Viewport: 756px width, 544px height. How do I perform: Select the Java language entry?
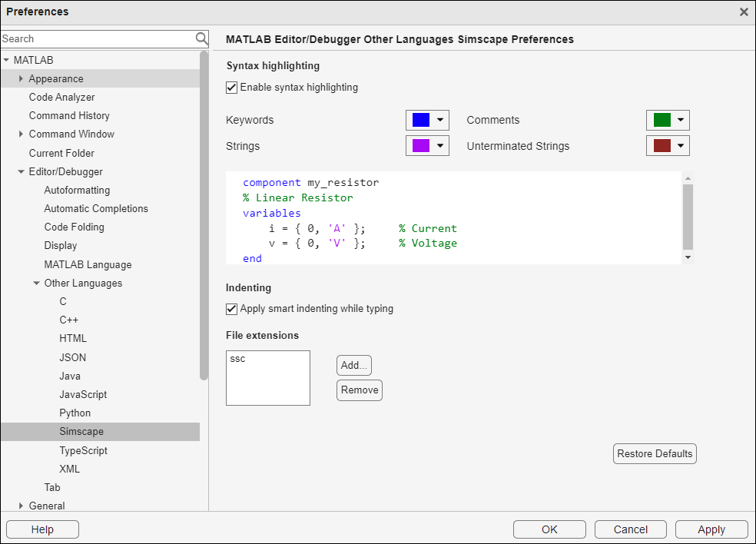pos(70,376)
